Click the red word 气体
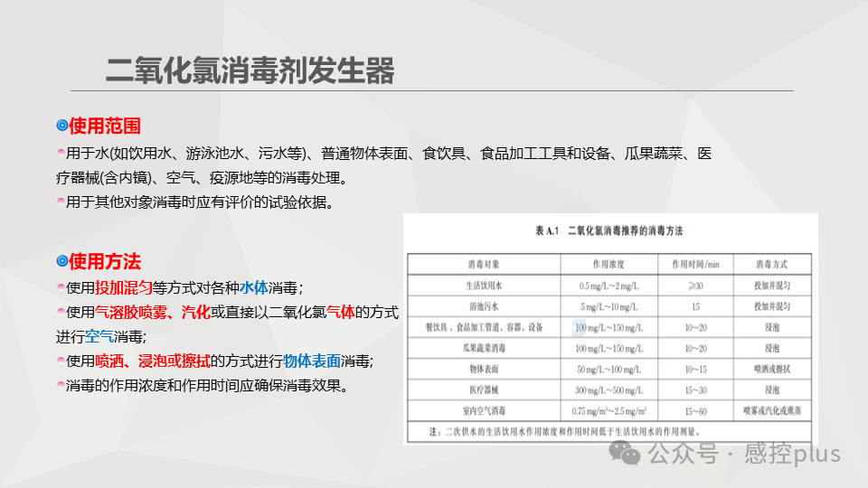868x488 pixels. (341, 312)
